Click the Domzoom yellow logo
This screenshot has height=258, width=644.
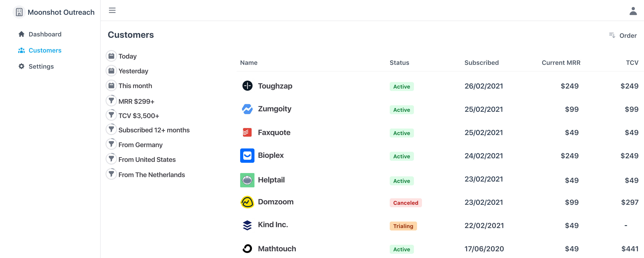(247, 202)
